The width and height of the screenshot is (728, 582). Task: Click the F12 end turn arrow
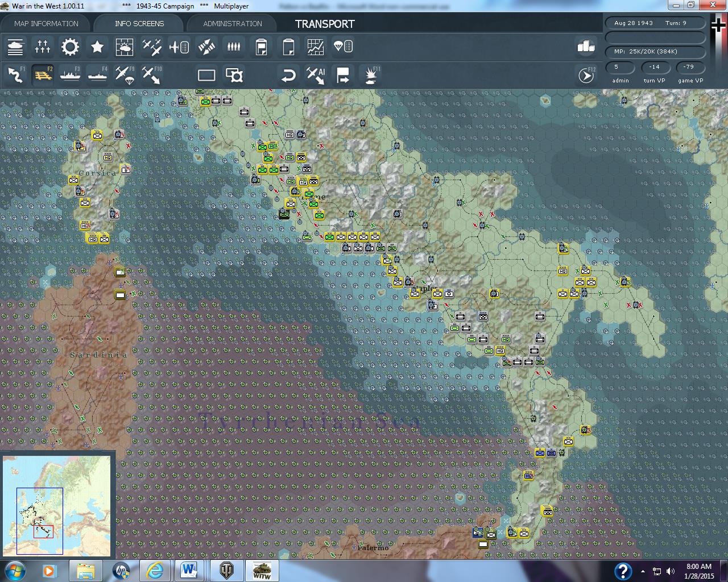pos(586,75)
